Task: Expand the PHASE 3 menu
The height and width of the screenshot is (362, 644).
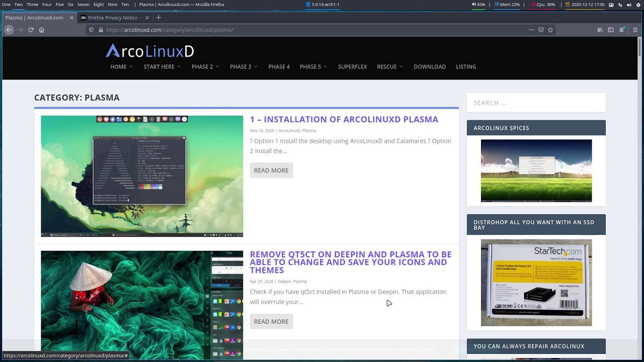Action: coord(244,66)
